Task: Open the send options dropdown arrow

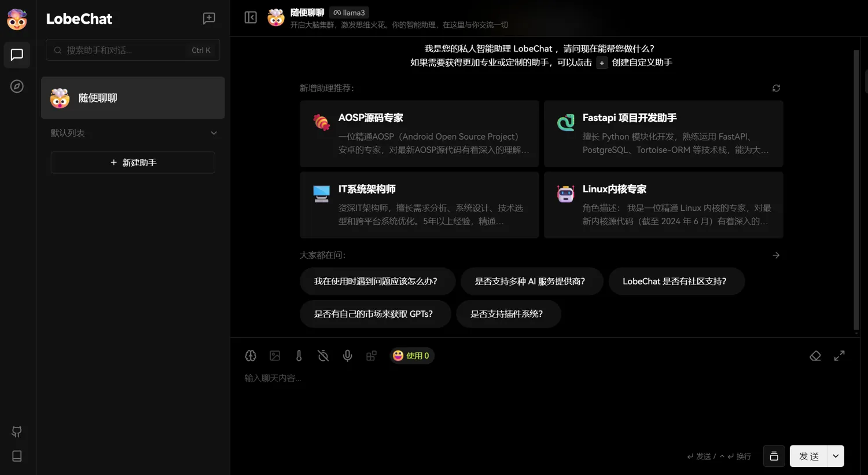Action: [836, 456]
